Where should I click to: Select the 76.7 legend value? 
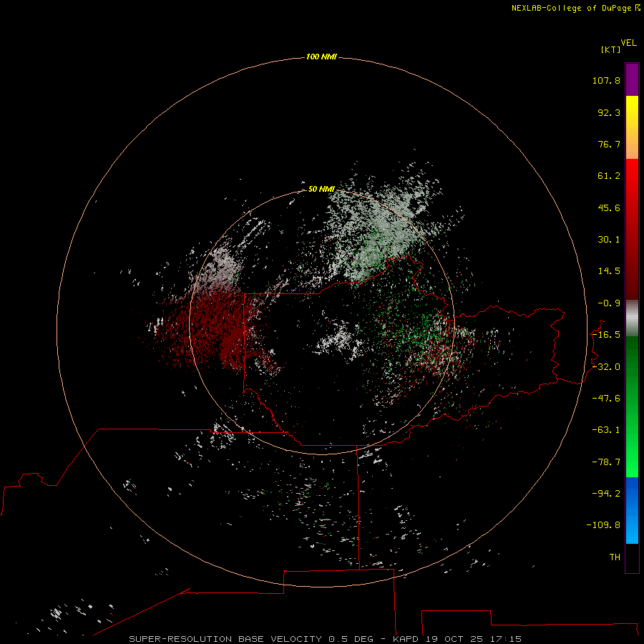tap(609, 144)
